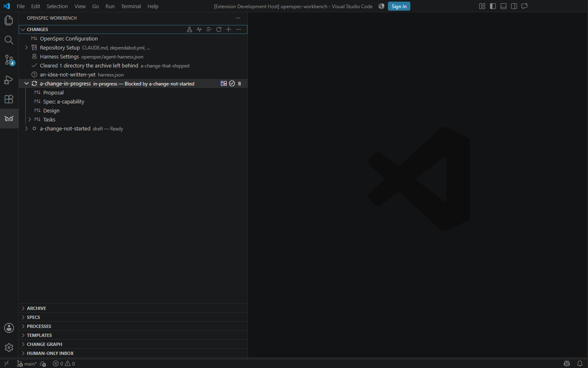Viewport: 588px width, 368px height.
Task: Click the Copilot icon beside window title
Action: (x=381, y=6)
